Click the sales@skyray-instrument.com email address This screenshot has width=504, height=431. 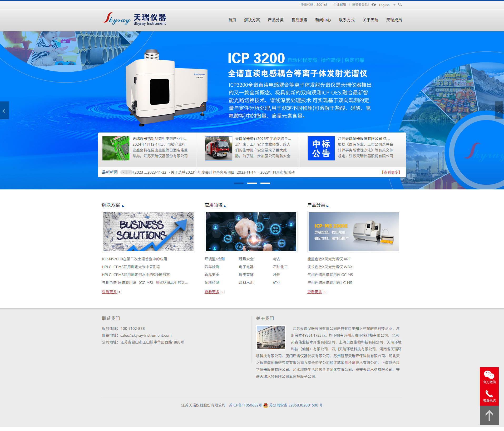pos(146,336)
